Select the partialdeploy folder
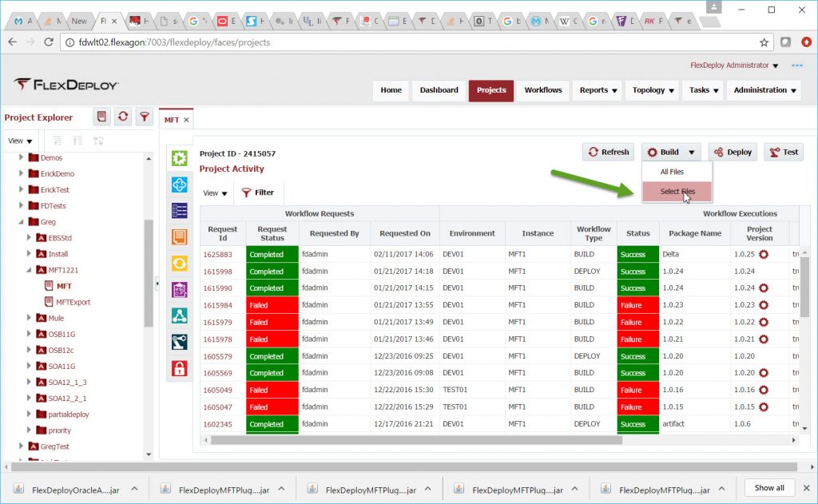 pos(69,415)
